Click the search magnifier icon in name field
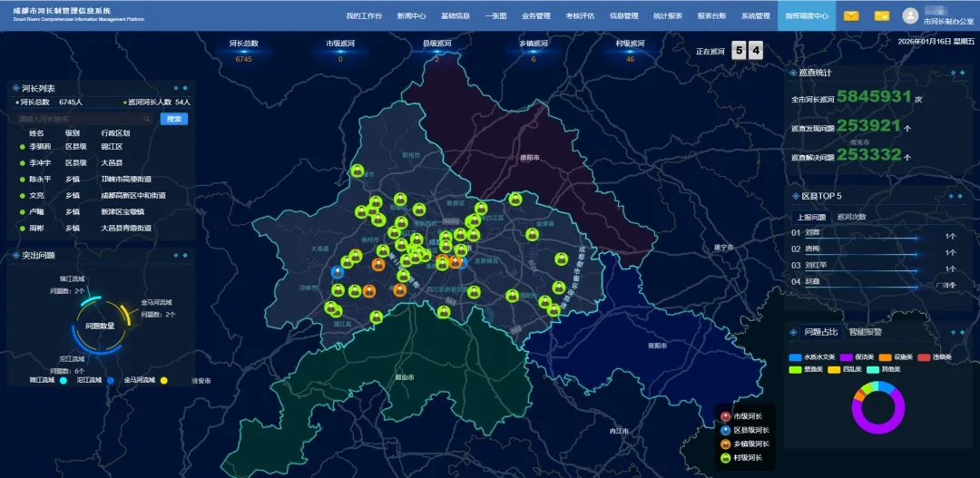The height and width of the screenshot is (478, 980). coord(146,119)
